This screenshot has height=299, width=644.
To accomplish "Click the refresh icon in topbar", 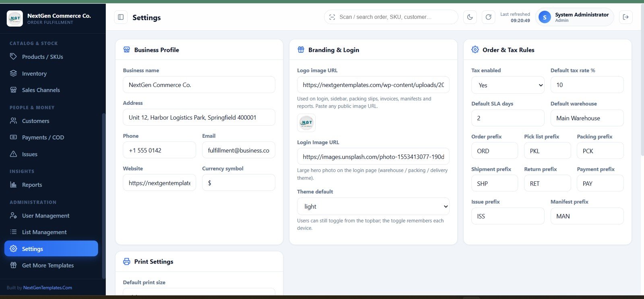I will [x=488, y=17].
